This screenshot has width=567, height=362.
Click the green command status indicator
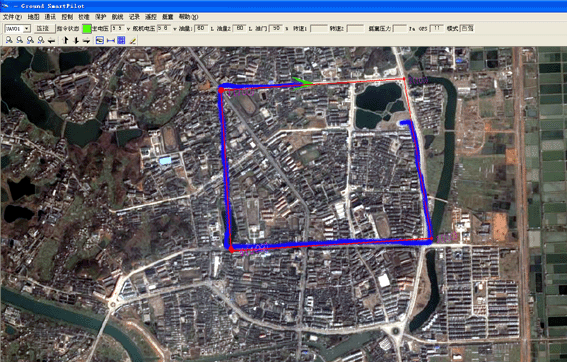(87, 29)
